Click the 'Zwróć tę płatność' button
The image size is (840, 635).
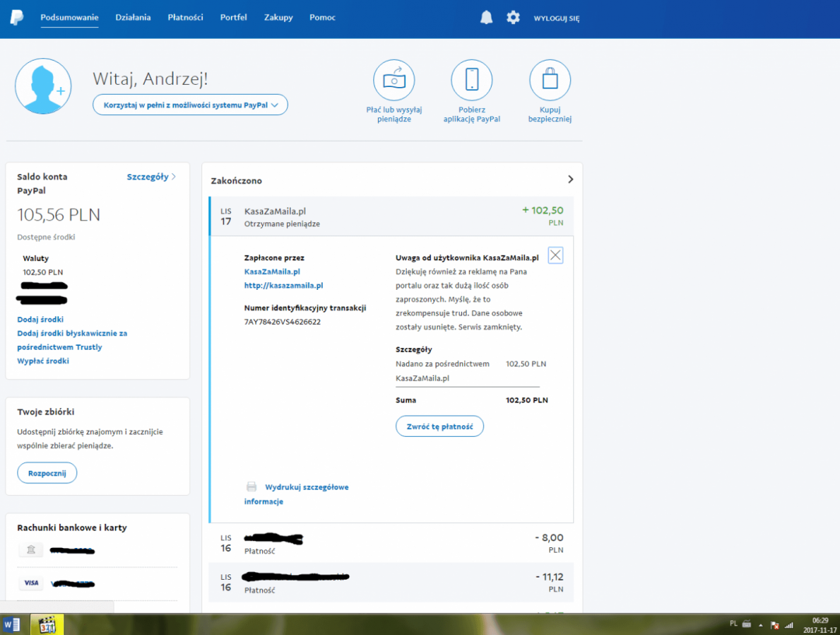click(x=439, y=426)
